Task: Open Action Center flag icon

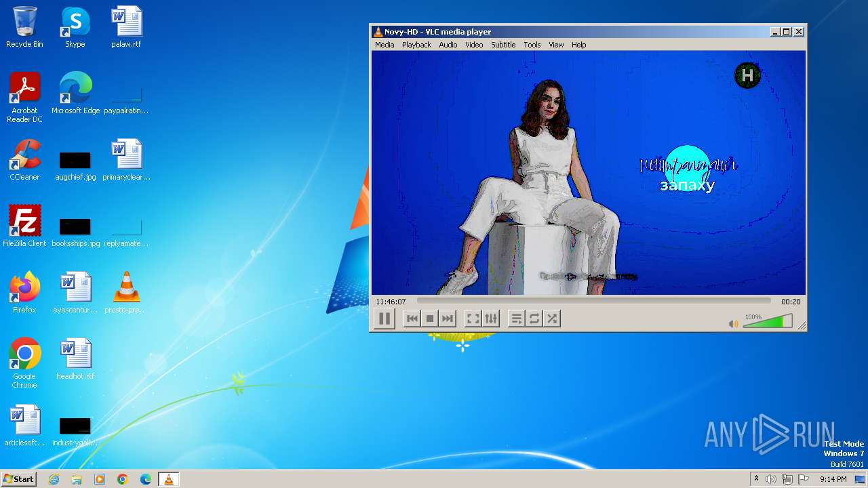Action: pyautogui.click(x=804, y=479)
